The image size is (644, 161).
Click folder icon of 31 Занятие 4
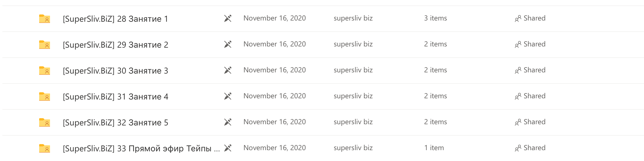pyautogui.click(x=45, y=96)
